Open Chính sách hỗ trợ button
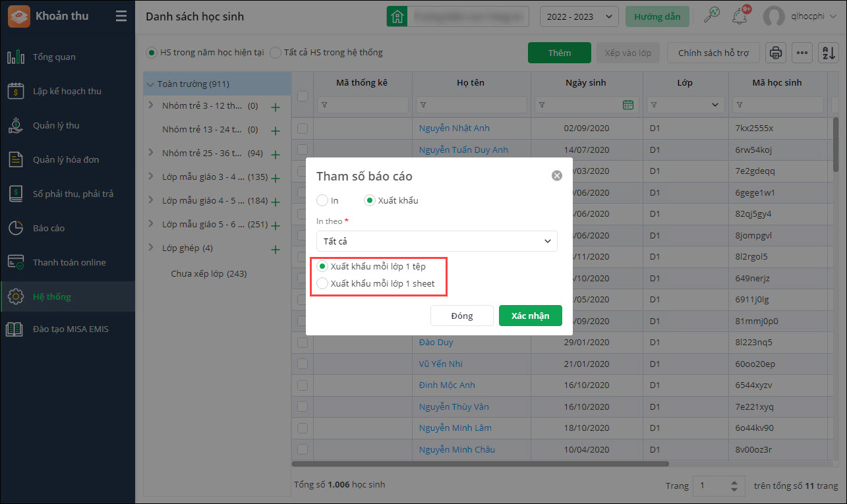Screen dimensions: 847x504 point(713,53)
